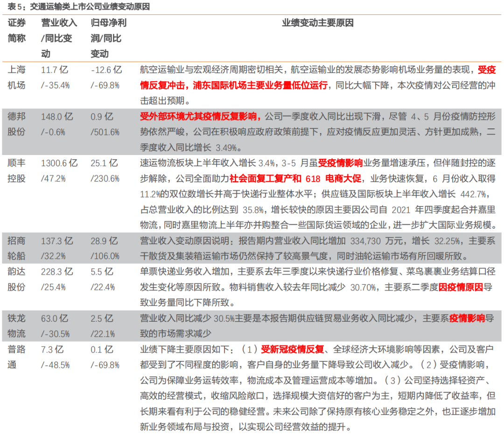Select company name 普路通

(x=17, y=357)
